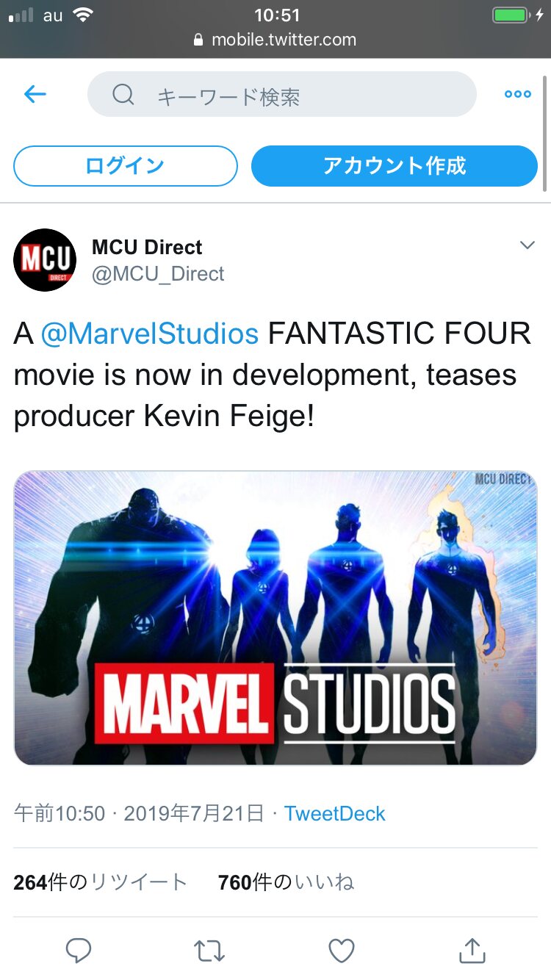The image size is (551, 980).
Task: Open the @MarvelStudios mention link
Action: click(x=150, y=334)
